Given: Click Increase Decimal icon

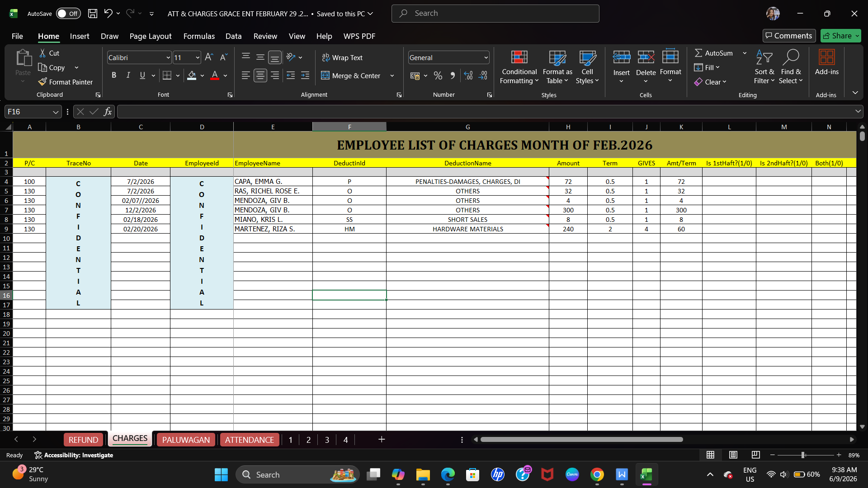Looking at the screenshot, I should [468, 75].
